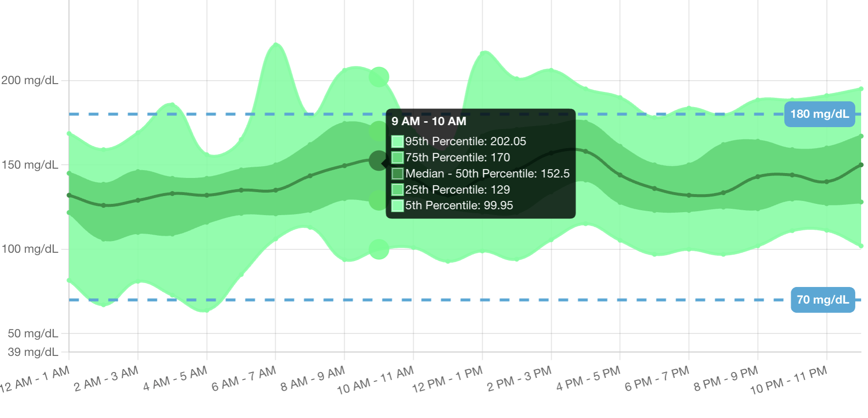Click the "150 mg/dL" y-axis label

pos(29,165)
